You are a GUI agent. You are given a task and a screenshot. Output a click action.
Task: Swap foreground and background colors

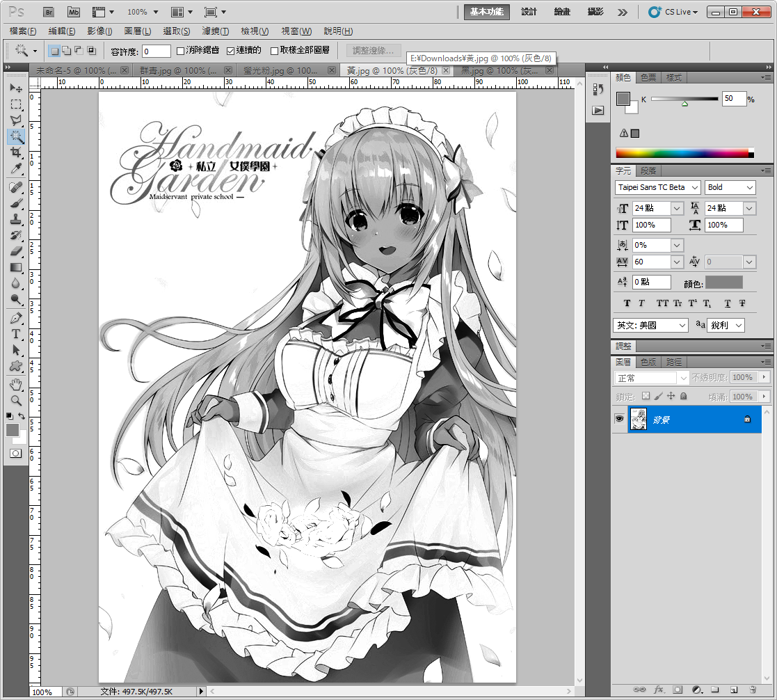pos(22,416)
